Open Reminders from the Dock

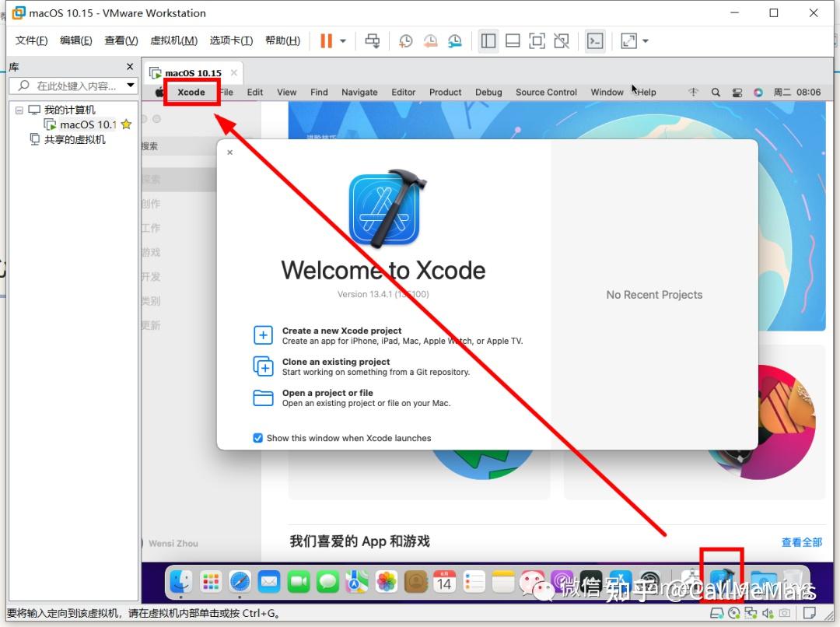coord(474,582)
